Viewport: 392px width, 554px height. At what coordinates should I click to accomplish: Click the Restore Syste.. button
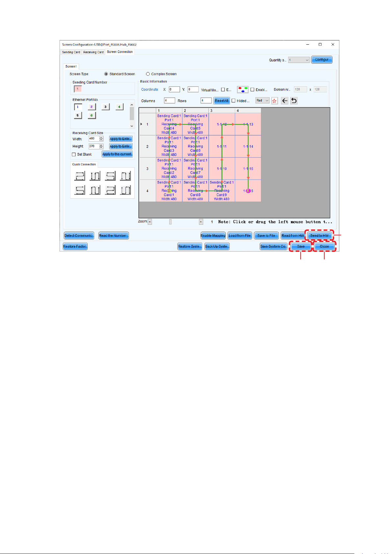pyautogui.click(x=190, y=246)
